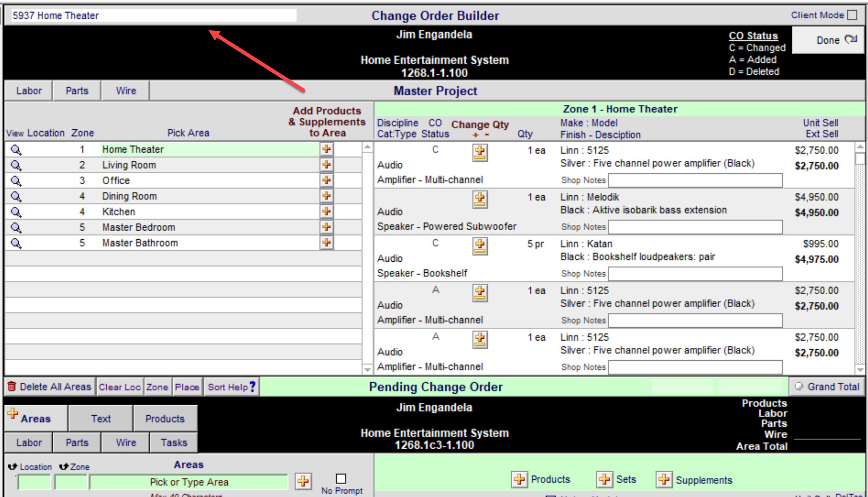Image resolution: width=868 pixels, height=497 pixels.
Task: Click down arrow of product list scrollbar
Action: (x=860, y=369)
